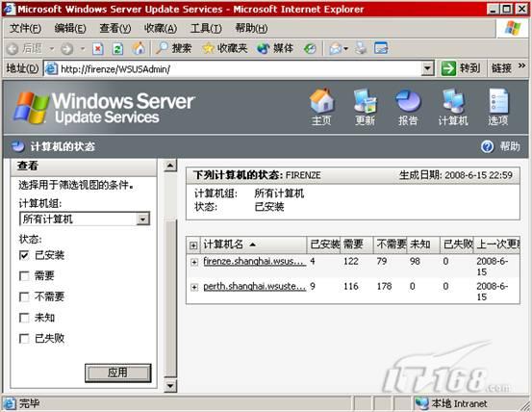Open the 帮助(H) menu
Screen dimensions: 532x412
(x=251, y=28)
